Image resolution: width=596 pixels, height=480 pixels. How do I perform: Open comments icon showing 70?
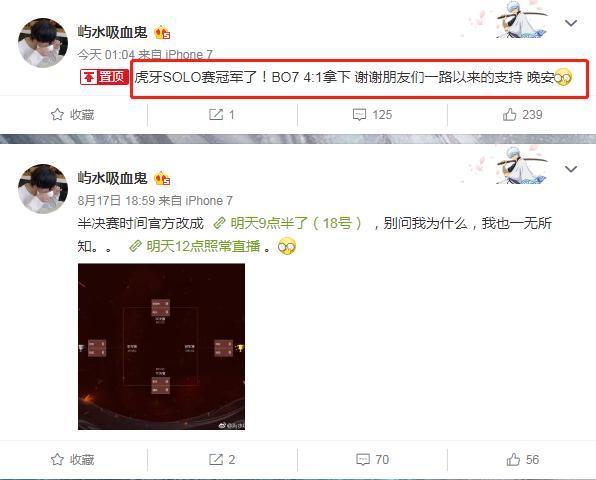(363, 459)
